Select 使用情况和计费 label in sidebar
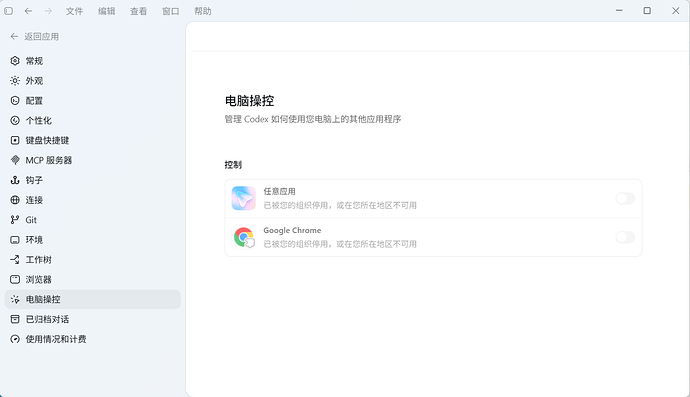The image size is (690, 397). coord(56,339)
